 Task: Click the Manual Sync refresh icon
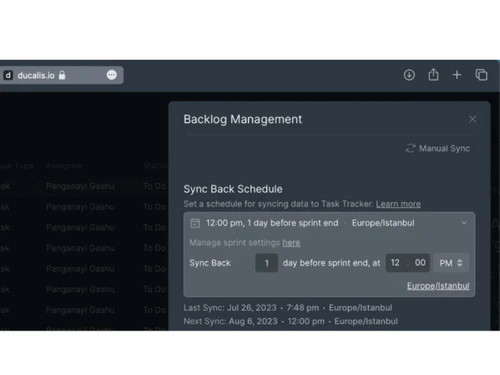coord(411,148)
